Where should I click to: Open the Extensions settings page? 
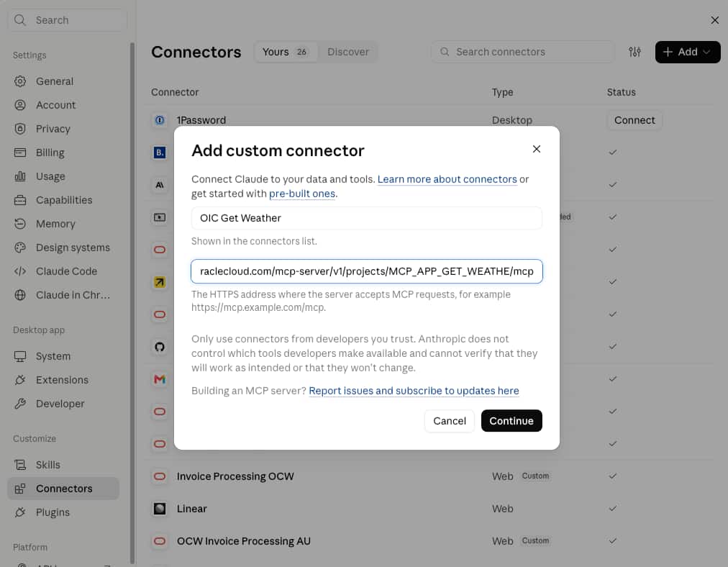coord(62,380)
